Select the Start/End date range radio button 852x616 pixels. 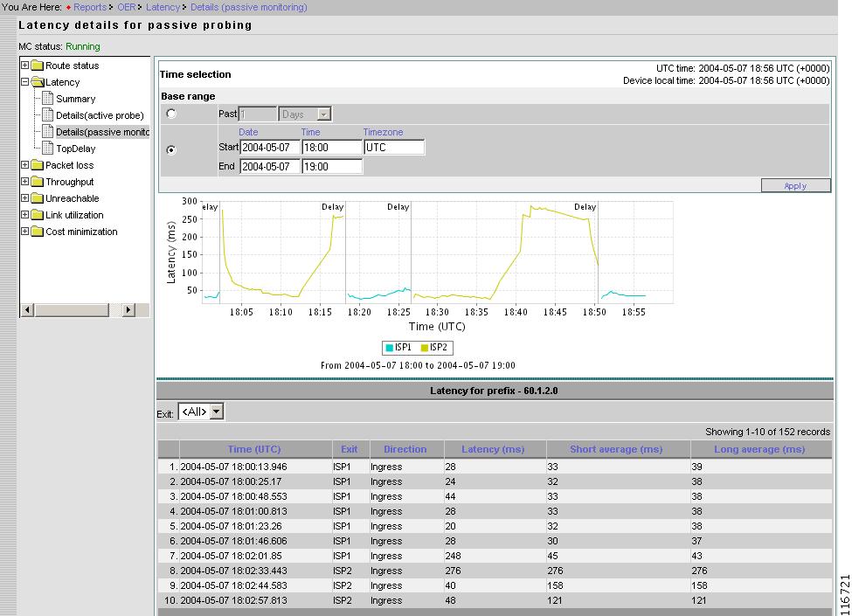(x=171, y=149)
